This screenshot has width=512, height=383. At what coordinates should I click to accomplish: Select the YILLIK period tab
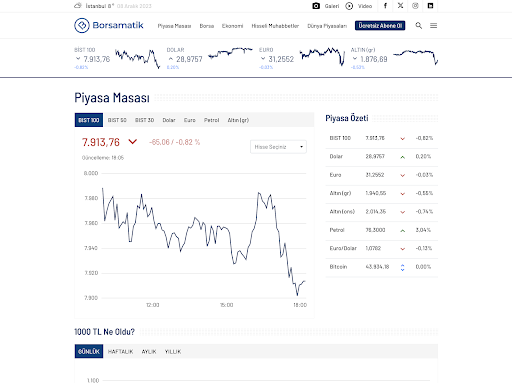[x=173, y=351]
